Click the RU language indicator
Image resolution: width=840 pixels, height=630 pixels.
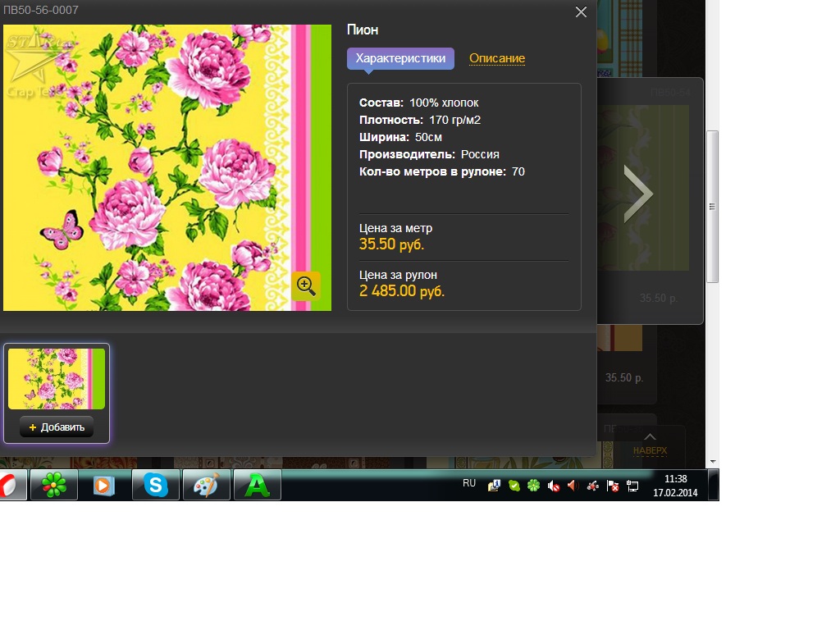(469, 484)
